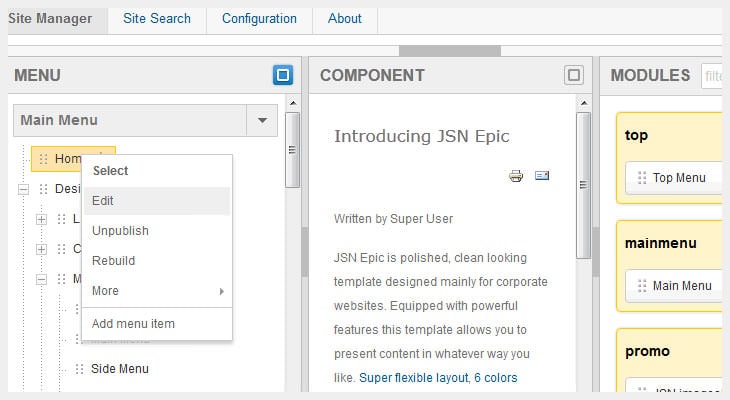Screen dimensions: 730x400
Task: Click the drag handle of the Home item
Action: click(x=43, y=159)
